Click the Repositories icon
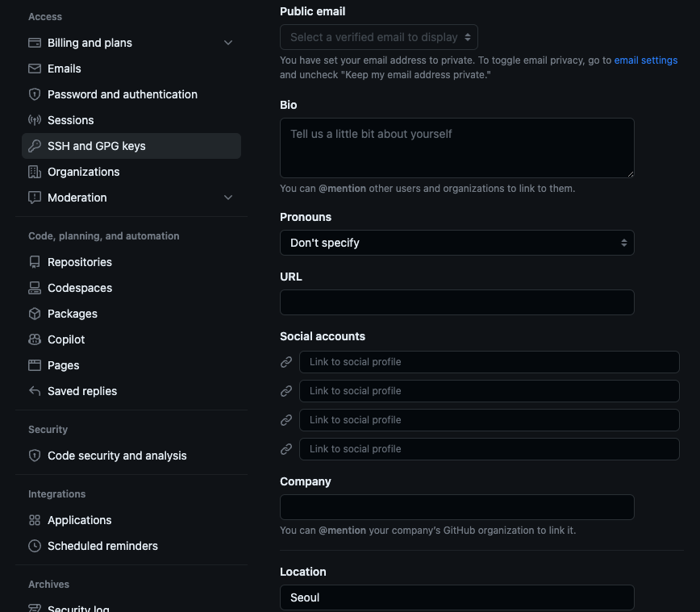Image resolution: width=700 pixels, height=612 pixels. pyautogui.click(x=35, y=262)
